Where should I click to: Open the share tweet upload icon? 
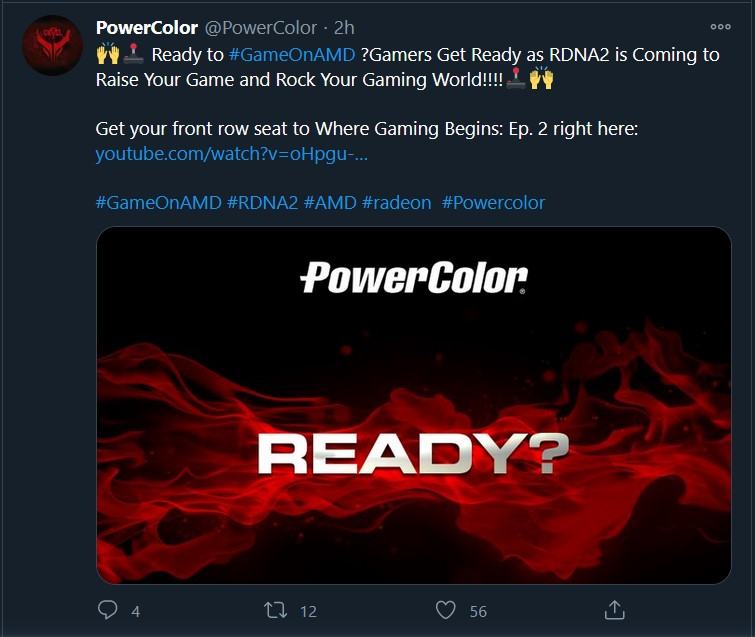coord(614,610)
